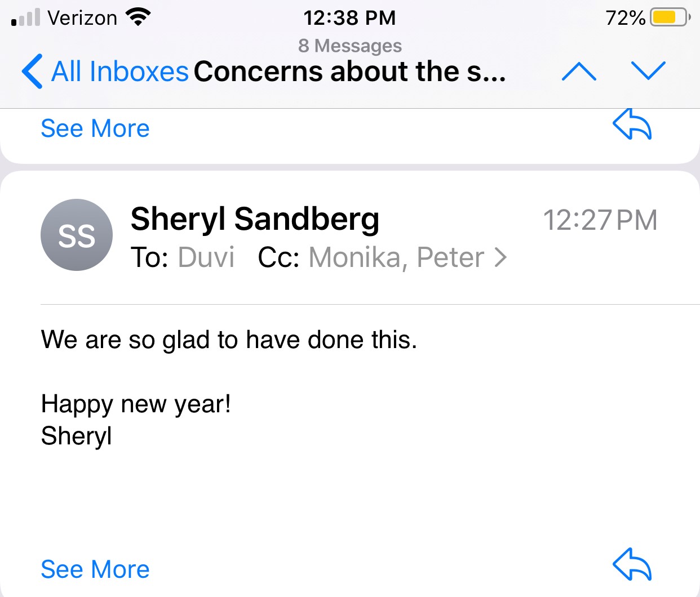The height and width of the screenshot is (597, 700).
Task: Tap the "We are so glad" message text
Action: pos(229,340)
